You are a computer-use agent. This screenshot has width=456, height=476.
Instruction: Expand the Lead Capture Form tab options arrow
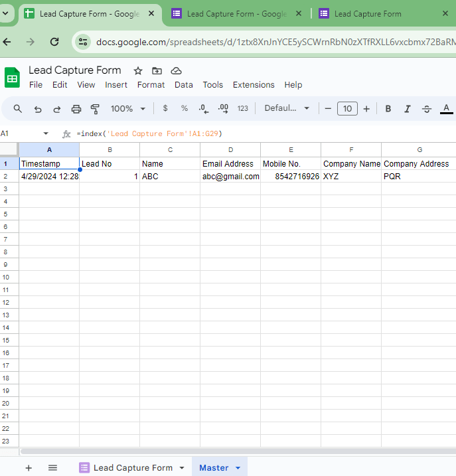click(182, 468)
